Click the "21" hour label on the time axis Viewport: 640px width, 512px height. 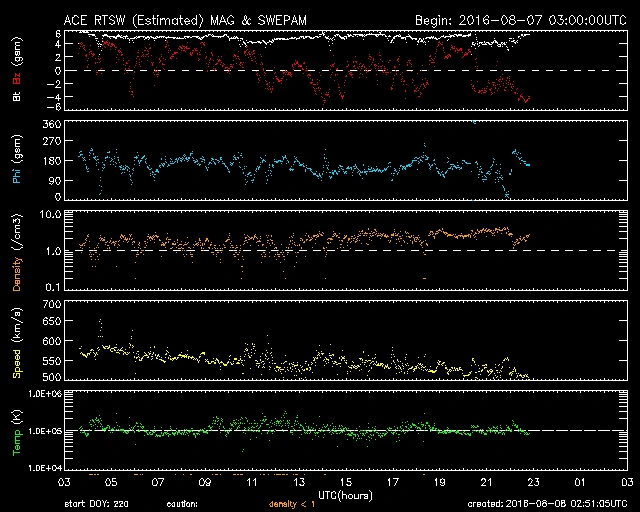[487, 482]
